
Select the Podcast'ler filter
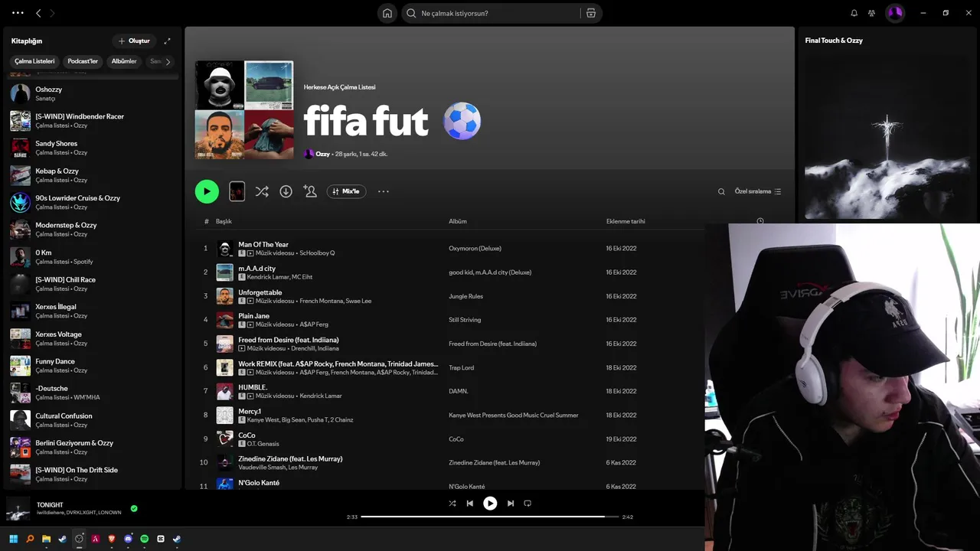coord(83,61)
